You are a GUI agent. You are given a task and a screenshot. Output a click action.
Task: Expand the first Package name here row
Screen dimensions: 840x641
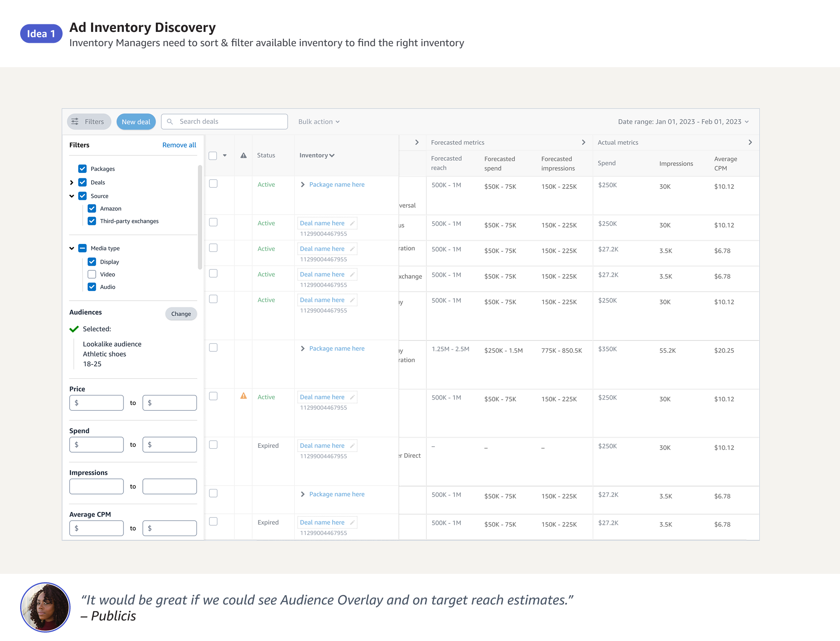pos(302,184)
